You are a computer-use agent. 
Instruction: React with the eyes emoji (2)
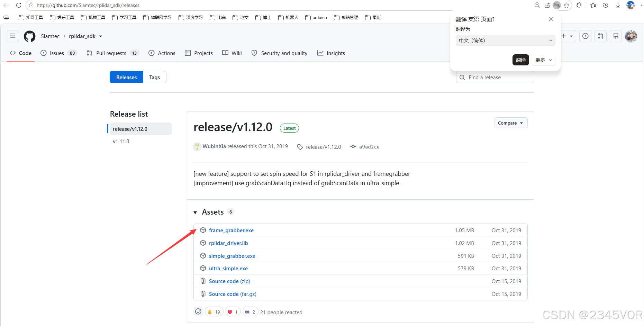(251, 312)
